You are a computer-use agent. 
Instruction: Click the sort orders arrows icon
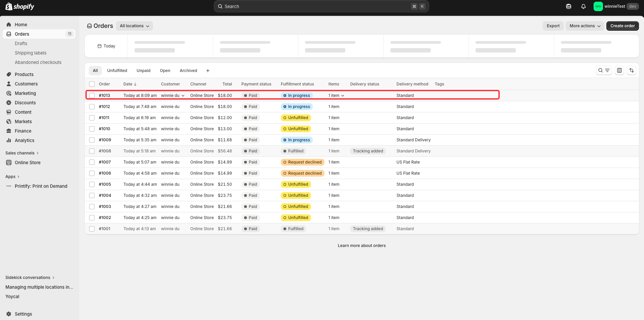[632, 70]
